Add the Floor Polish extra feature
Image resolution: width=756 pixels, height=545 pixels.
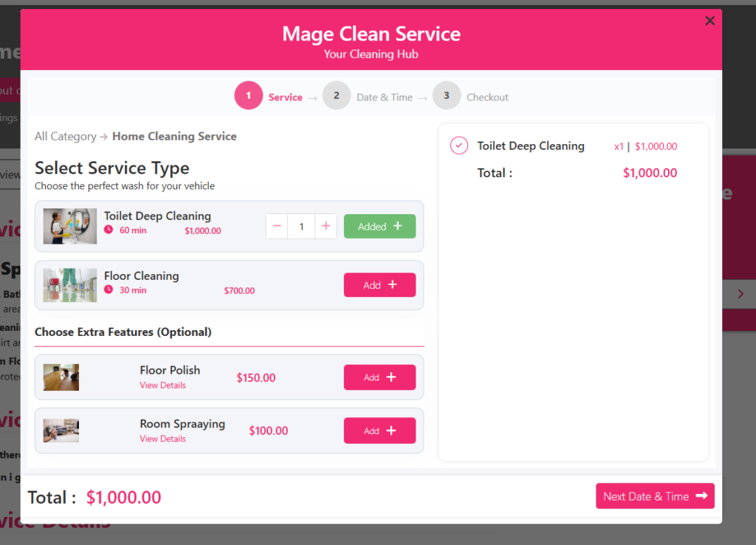379,377
